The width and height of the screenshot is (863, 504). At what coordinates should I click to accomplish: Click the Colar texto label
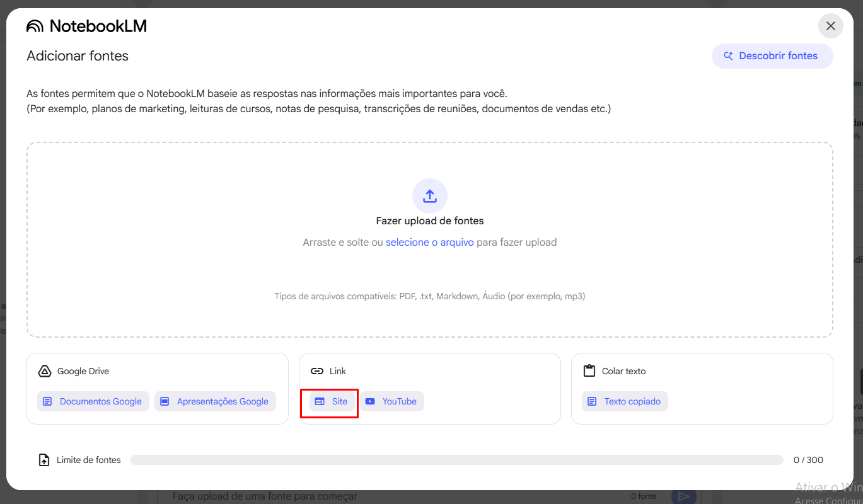(624, 371)
